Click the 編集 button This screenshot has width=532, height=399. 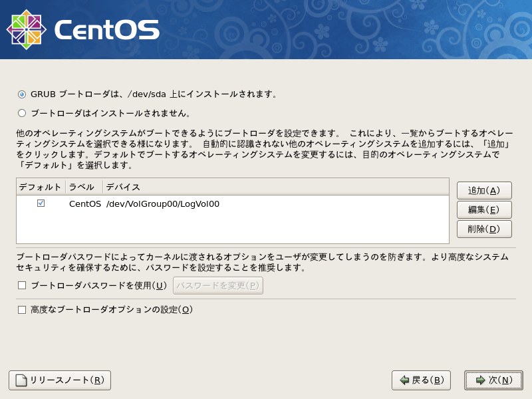click(483, 209)
